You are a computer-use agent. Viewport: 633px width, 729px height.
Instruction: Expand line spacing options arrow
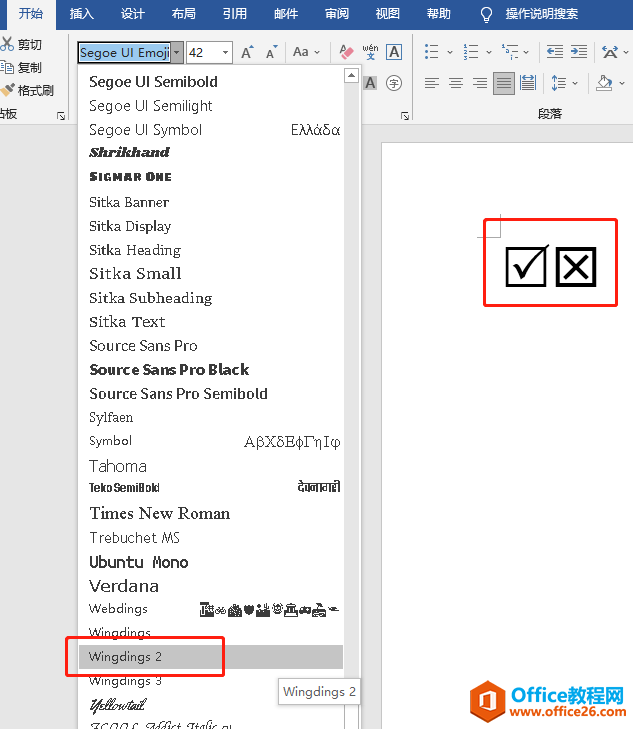point(575,83)
